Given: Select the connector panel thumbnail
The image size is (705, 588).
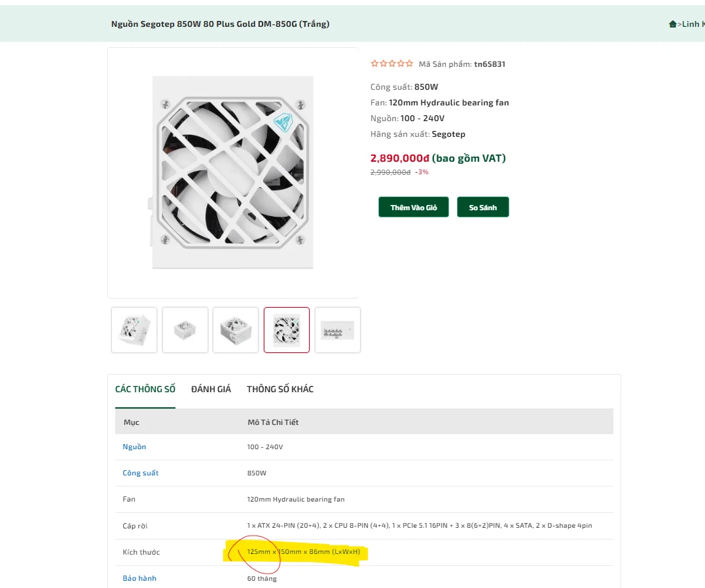Looking at the screenshot, I should tap(338, 330).
